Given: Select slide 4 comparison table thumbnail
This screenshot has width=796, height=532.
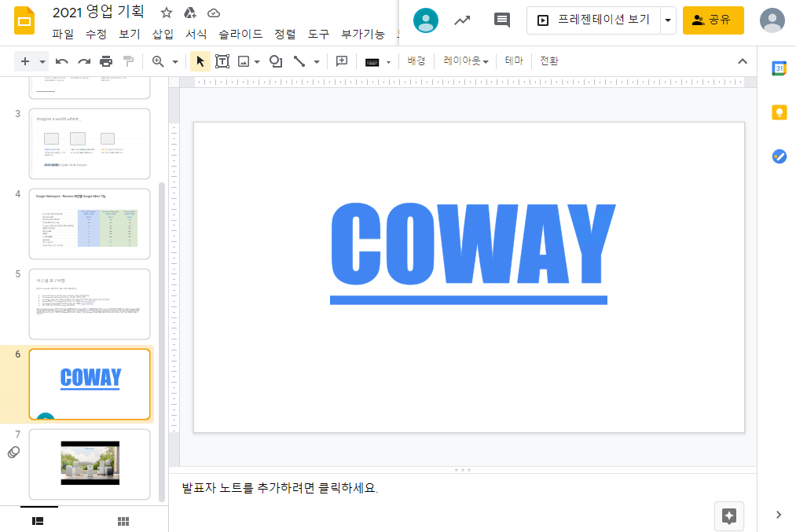Looking at the screenshot, I should pos(90,224).
